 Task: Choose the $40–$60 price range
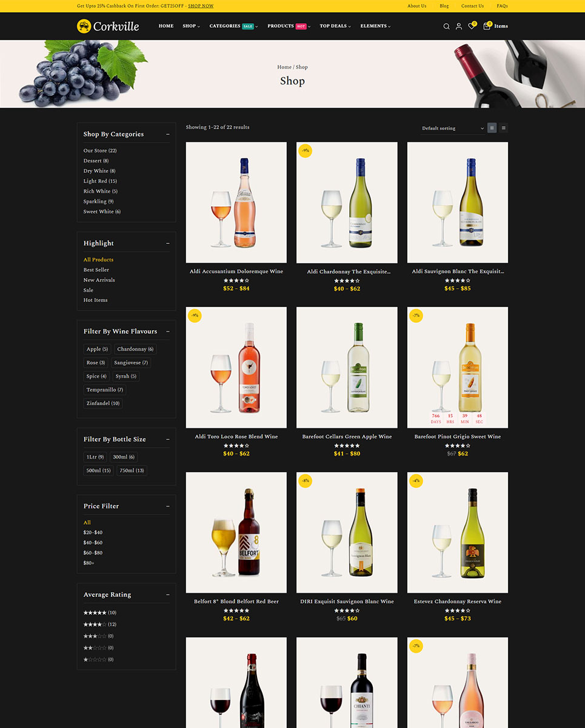click(x=93, y=542)
